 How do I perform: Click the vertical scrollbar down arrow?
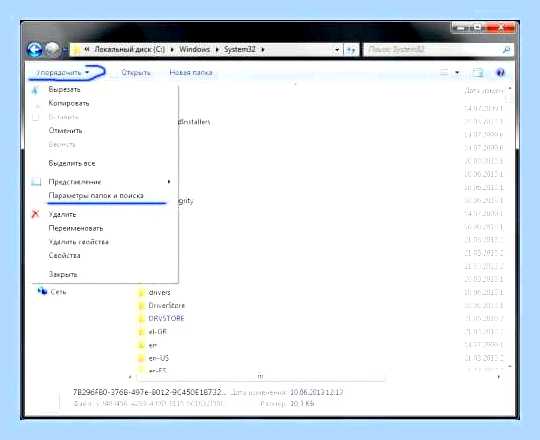(x=510, y=366)
